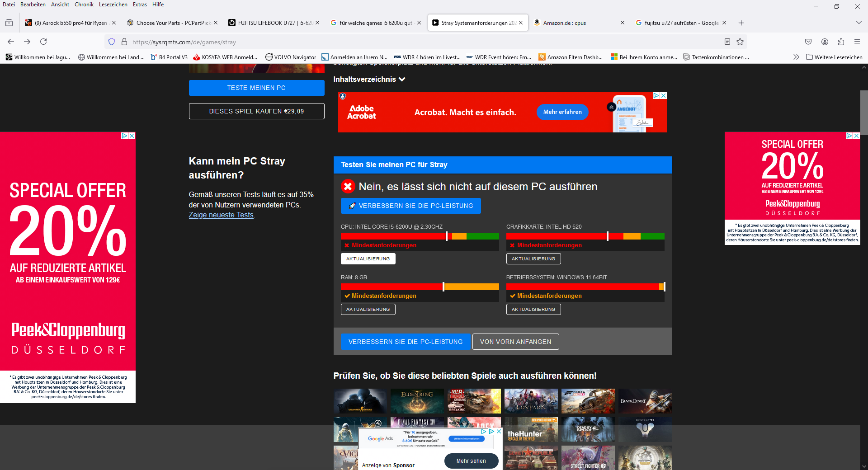This screenshot has width=868, height=470.
Task: Close the PCPartPicker tab
Action: pyautogui.click(x=216, y=23)
